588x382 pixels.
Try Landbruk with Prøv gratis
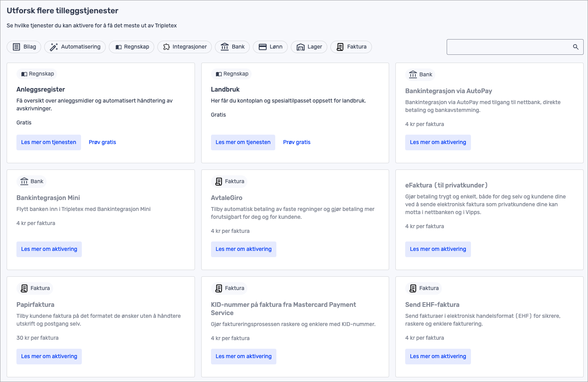[x=296, y=142]
